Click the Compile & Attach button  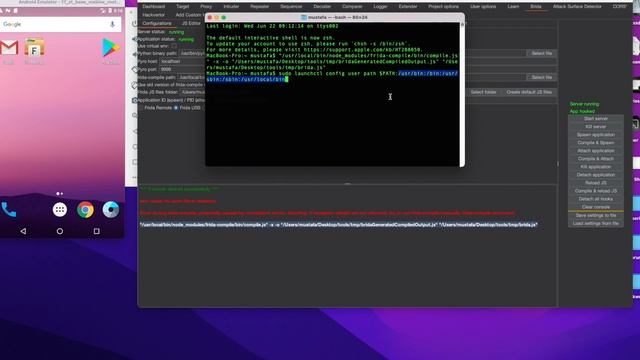click(596, 159)
